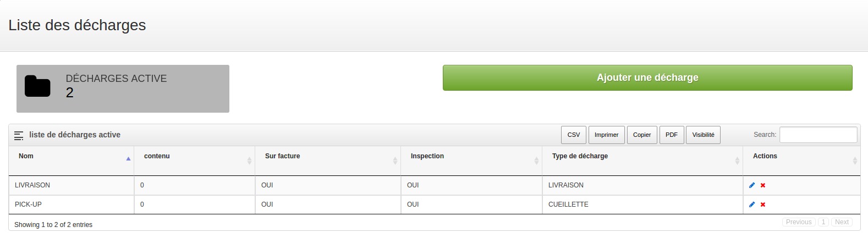The image size is (868, 238).
Task: Delete the PICK-UP row with red X
Action: click(763, 204)
